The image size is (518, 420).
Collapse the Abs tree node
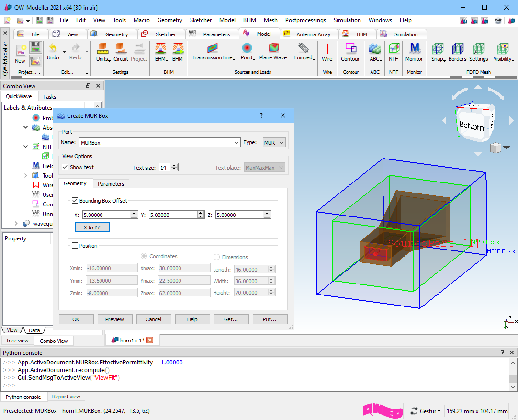click(25, 127)
